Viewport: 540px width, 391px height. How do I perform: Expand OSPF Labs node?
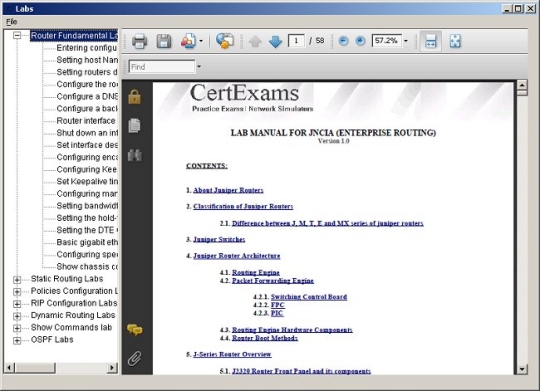pos(17,340)
